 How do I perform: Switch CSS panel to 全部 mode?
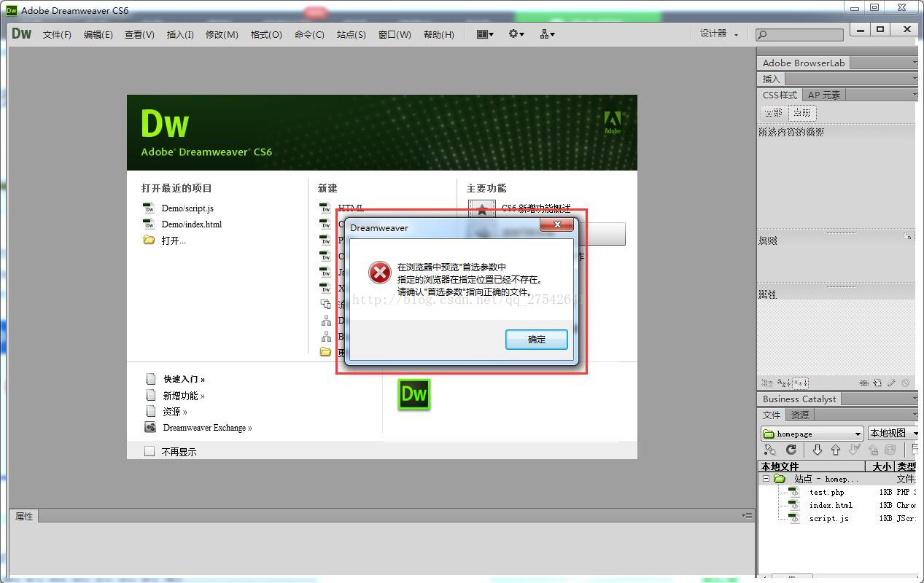click(773, 113)
